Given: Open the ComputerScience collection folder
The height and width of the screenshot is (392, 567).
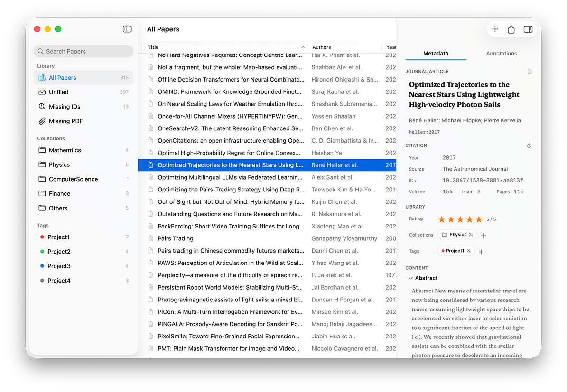Looking at the screenshot, I should tap(84, 179).
